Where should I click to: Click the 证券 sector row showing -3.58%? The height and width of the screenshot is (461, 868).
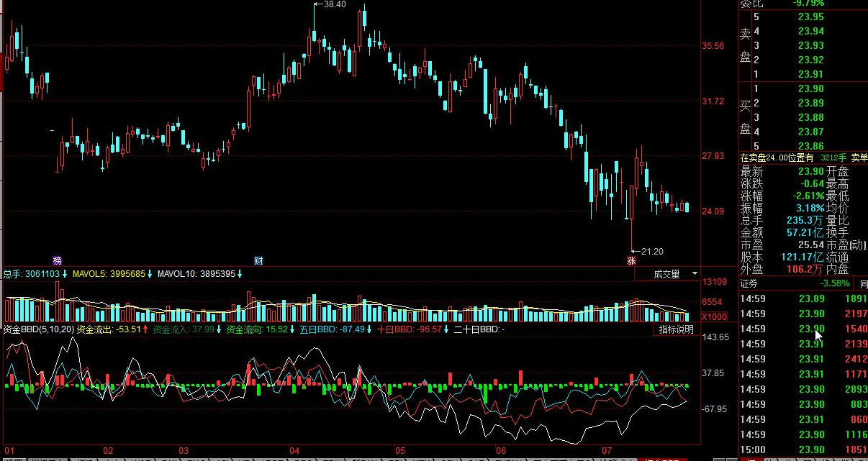click(797, 283)
